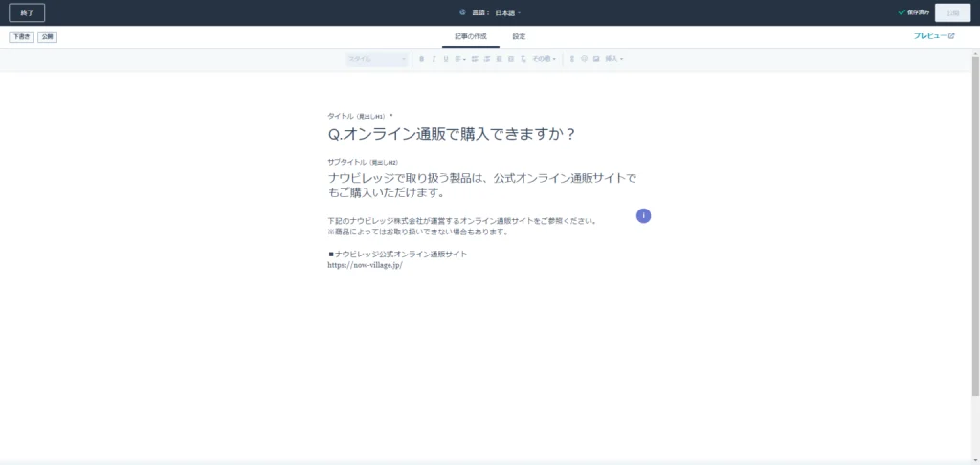The image size is (980, 465).
Task: Select the 公開 tag next to 下書き
Action: tap(48, 37)
